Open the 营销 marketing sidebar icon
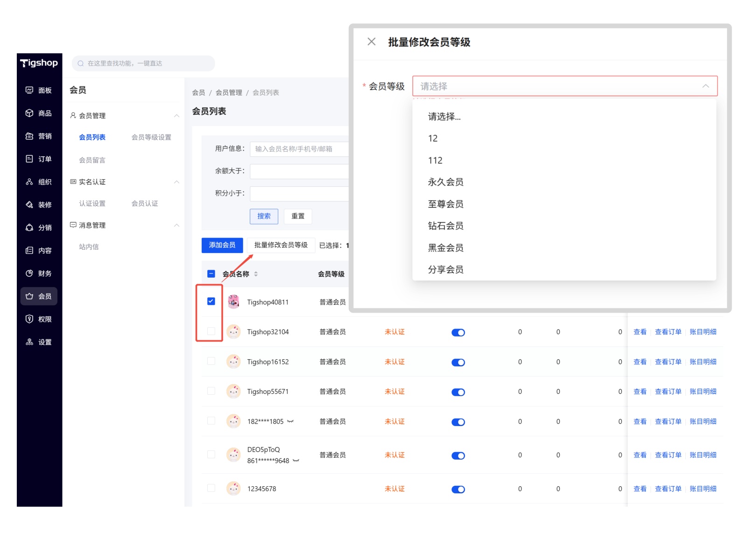747x560 pixels. 29,136
